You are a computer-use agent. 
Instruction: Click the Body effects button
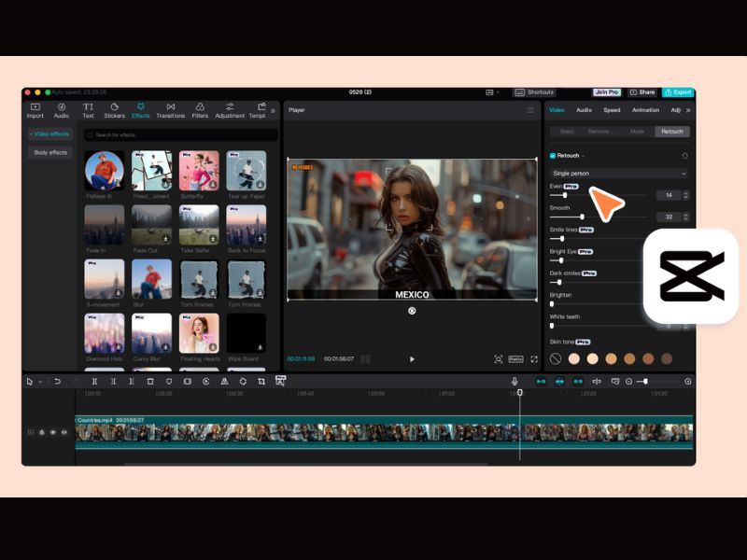[50, 152]
